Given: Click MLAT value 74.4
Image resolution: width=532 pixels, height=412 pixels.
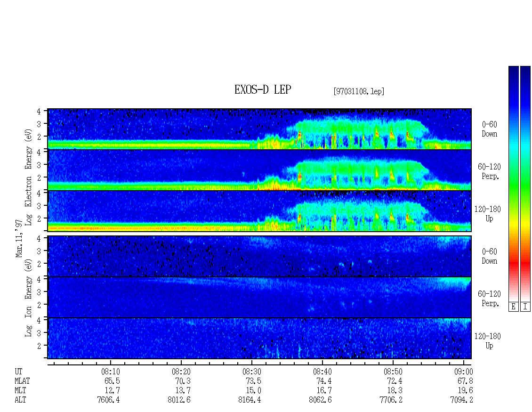Looking at the screenshot, I should 324,381.
